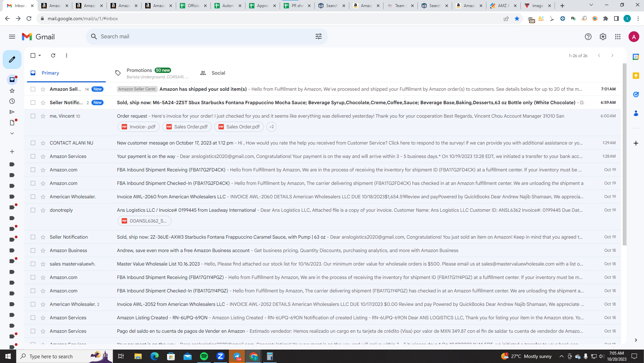Click the Windows Start button
Screen dimensions: 644x363
point(8,356)
